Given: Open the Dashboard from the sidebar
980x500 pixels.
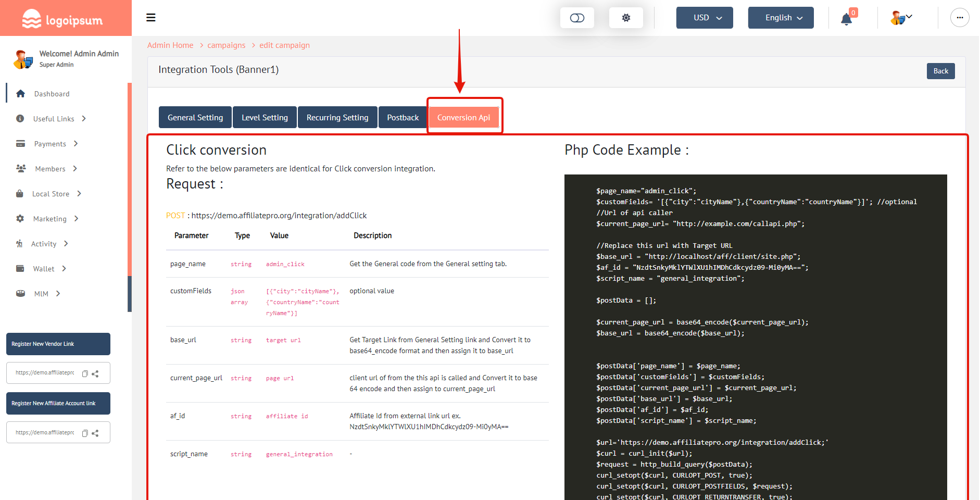Looking at the screenshot, I should click(x=52, y=93).
